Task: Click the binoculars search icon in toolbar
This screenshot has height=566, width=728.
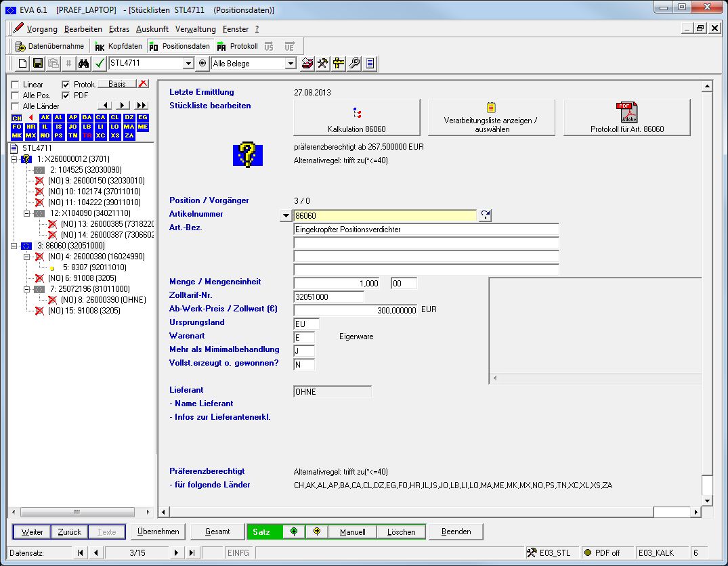Action: [x=83, y=64]
